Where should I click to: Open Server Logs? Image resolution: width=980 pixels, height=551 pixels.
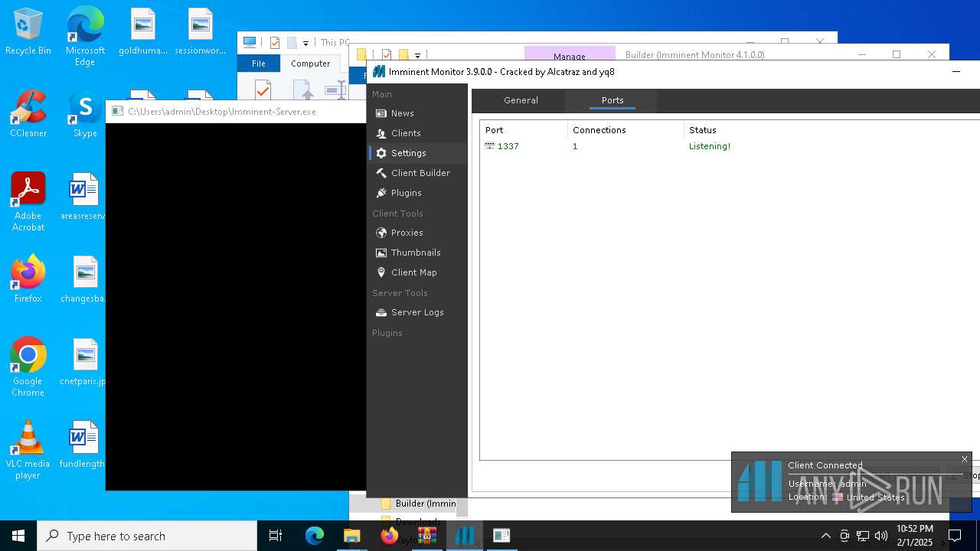click(417, 312)
